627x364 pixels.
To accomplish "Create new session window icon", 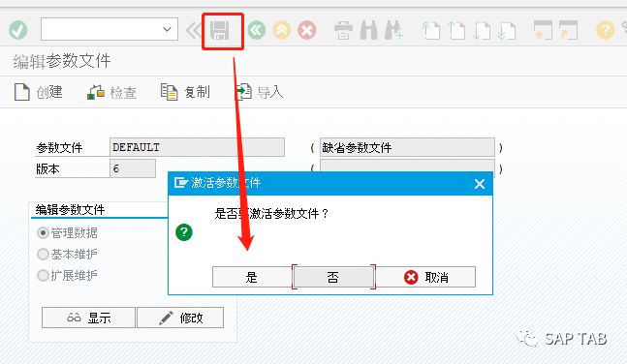I will (543, 30).
